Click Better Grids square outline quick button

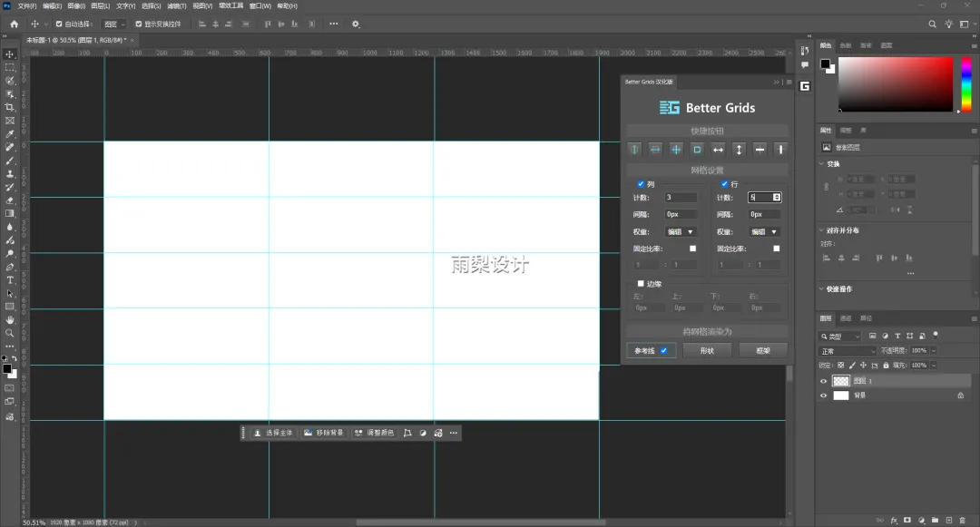coord(697,150)
